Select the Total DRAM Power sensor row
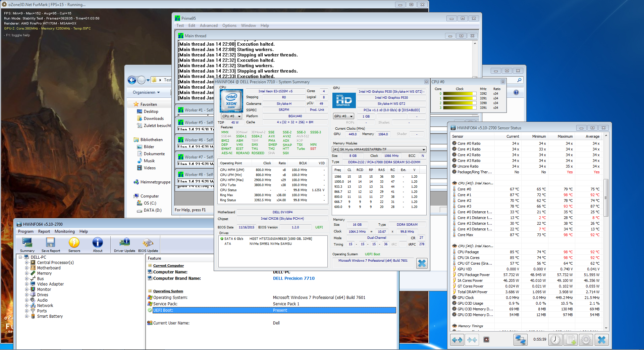Viewport: 644px width, 350px height. point(526,292)
